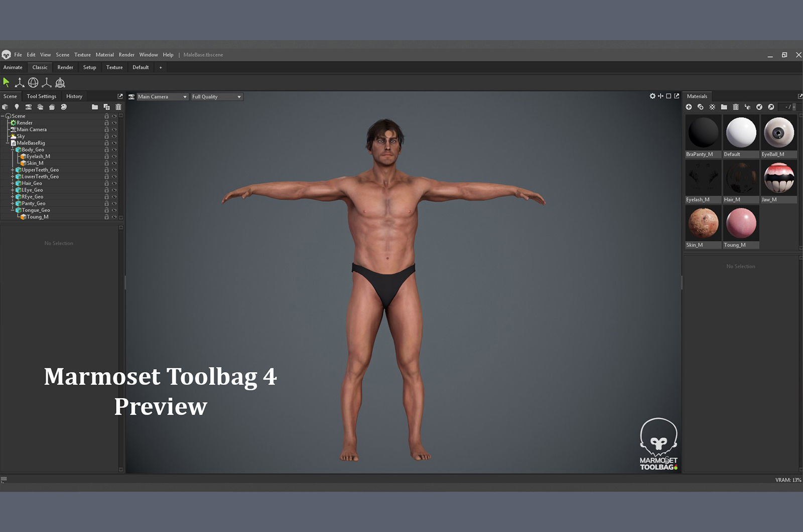
Task: Duplicate the selected scene object
Action: [106, 107]
